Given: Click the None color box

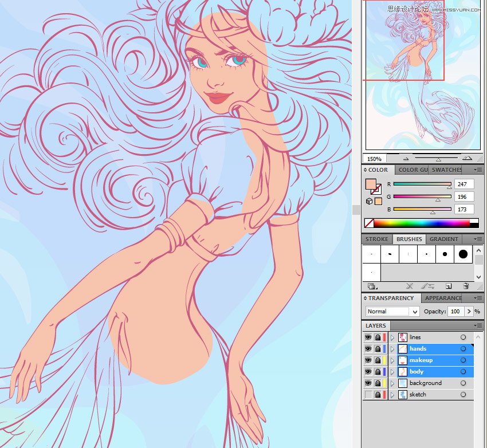Looking at the screenshot, I should point(369,223).
